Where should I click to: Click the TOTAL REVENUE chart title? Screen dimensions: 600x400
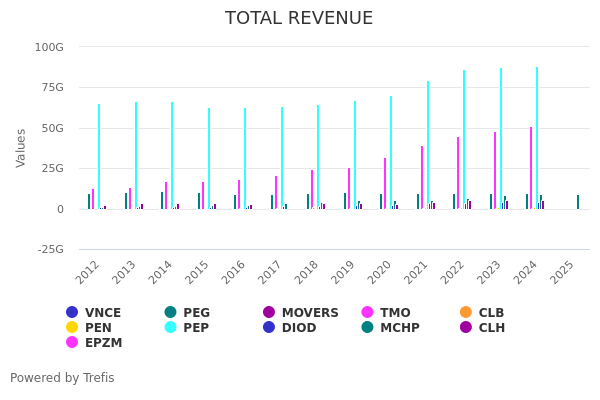pos(299,19)
